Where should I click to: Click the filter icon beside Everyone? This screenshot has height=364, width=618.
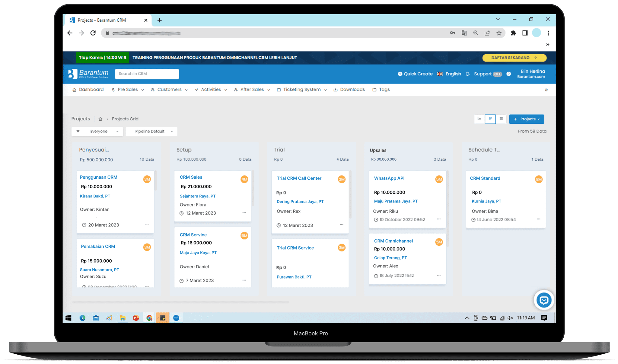pos(78,131)
